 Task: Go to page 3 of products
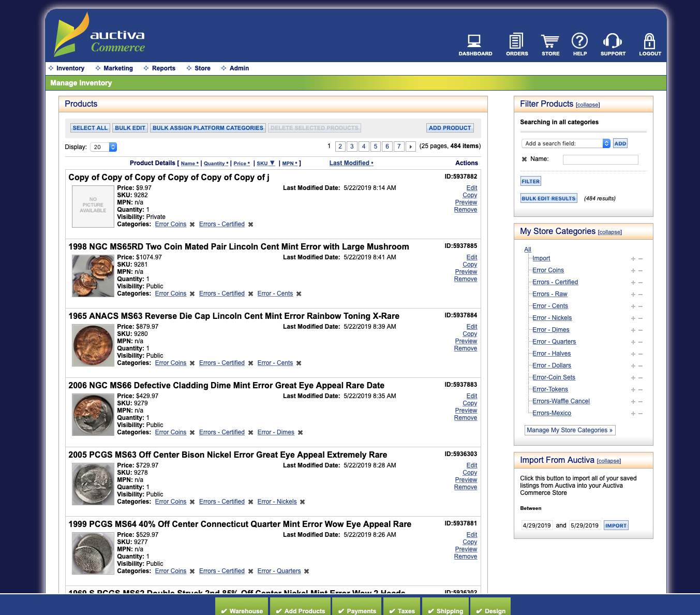point(352,147)
